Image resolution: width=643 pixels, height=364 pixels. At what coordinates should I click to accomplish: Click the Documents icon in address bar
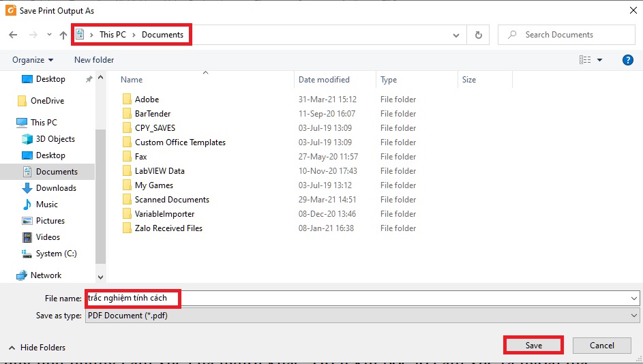(80, 35)
